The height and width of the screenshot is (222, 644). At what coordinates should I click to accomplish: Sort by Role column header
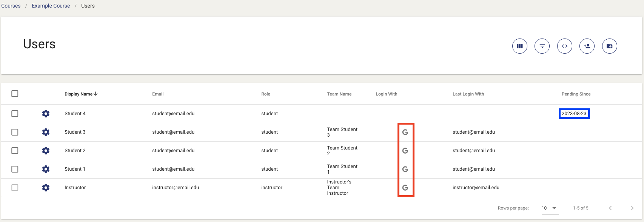click(x=266, y=94)
